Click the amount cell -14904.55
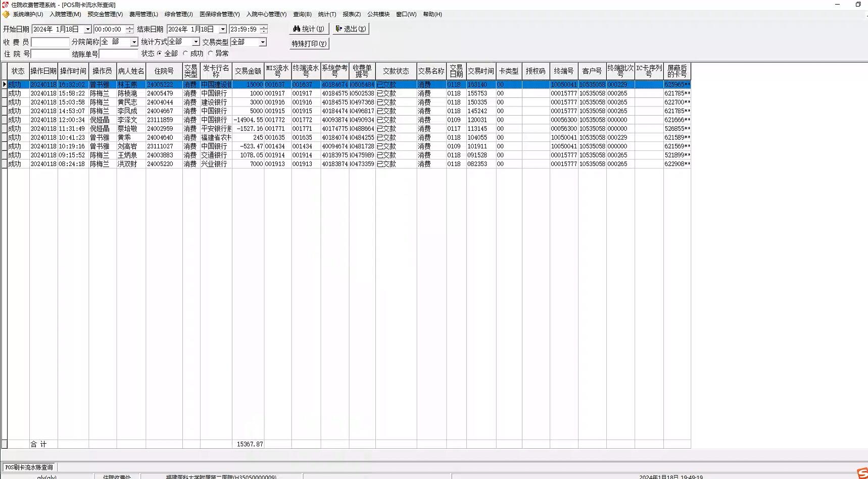This screenshot has width=868, height=479. tap(248, 120)
